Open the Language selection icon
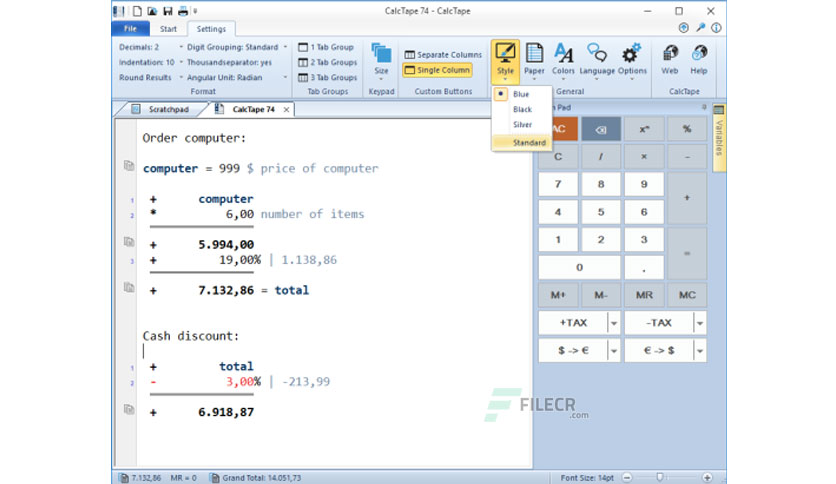 coord(597,61)
